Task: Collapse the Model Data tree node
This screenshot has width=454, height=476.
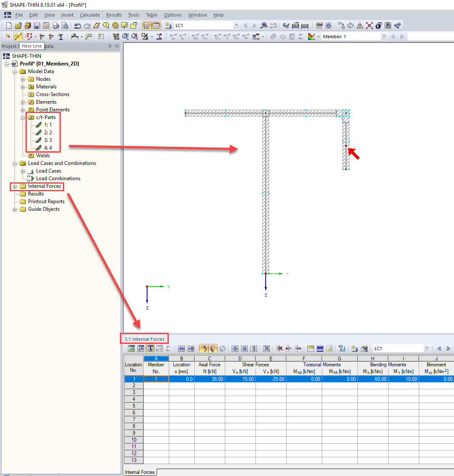Action: [14, 72]
